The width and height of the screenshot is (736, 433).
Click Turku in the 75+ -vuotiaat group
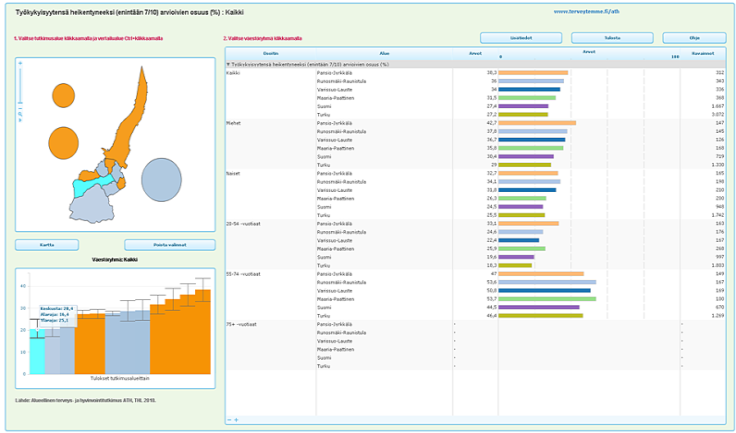tap(323, 366)
